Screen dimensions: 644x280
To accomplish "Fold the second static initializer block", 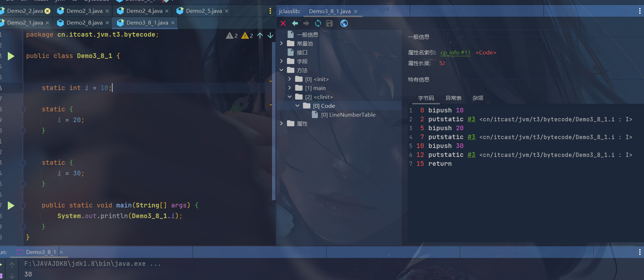I will click(23, 163).
